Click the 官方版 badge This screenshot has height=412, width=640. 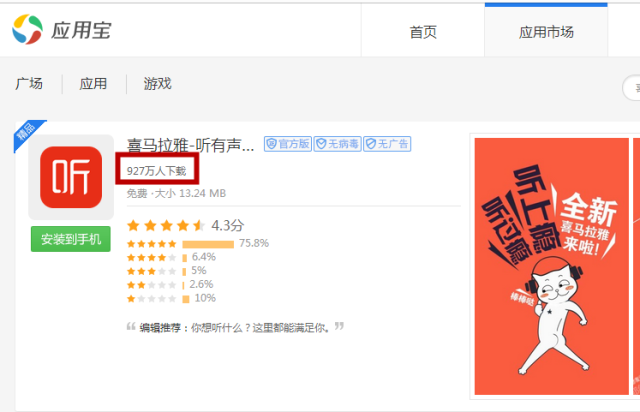pyautogui.click(x=288, y=144)
